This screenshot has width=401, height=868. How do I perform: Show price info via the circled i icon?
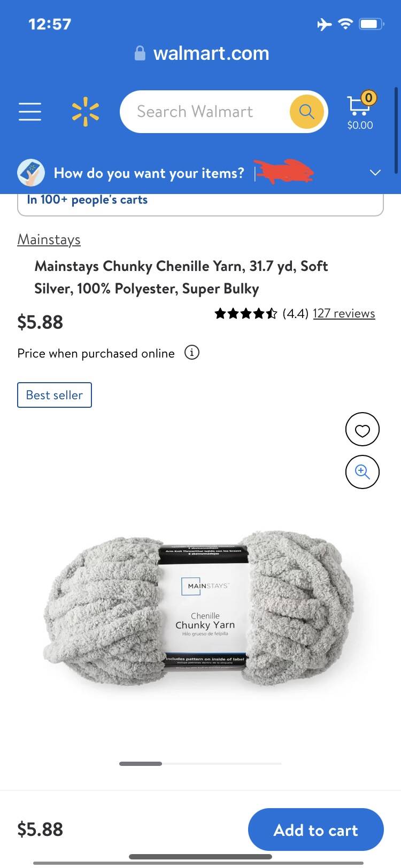point(192,353)
